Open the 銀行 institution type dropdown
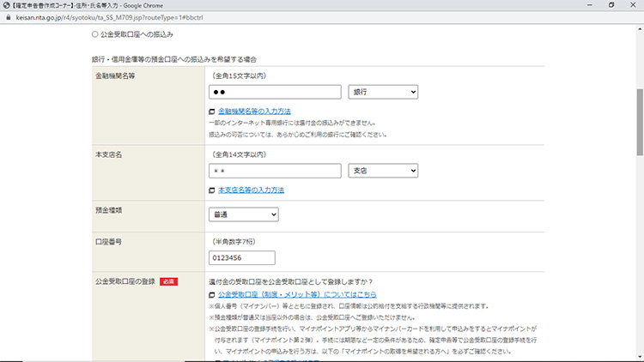The image size is (644, 362). pyautogui.click(x=382, y=92)
